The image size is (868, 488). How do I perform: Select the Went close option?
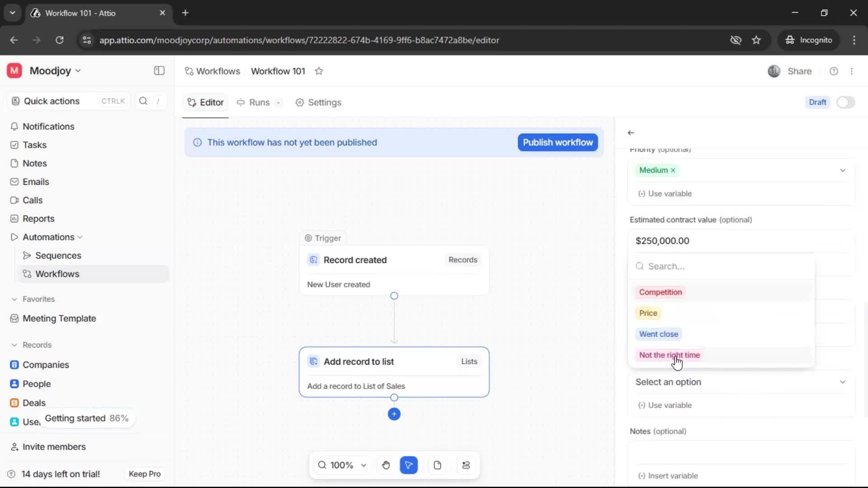click(659, 334)
